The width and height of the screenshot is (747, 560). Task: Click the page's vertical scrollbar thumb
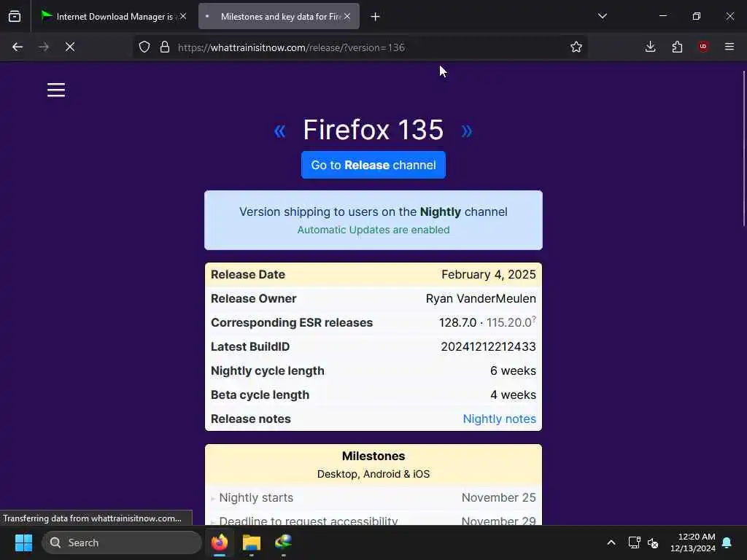[743, 149]
